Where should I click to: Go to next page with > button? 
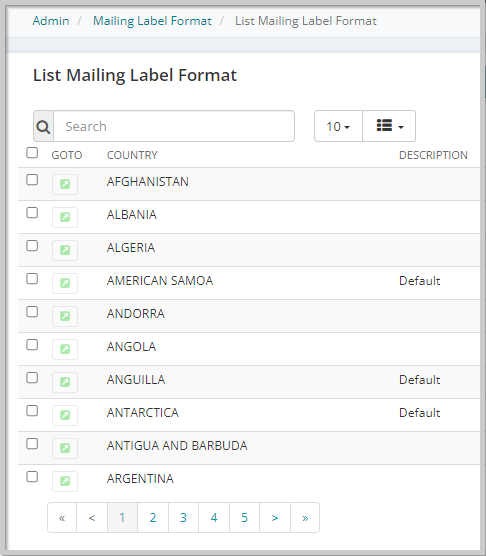tap(275, 518)
